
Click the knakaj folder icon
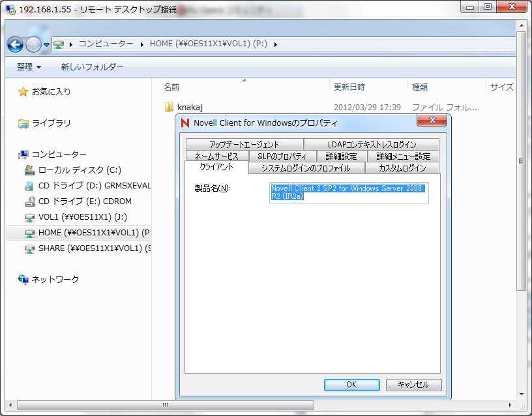pos(169,107)
